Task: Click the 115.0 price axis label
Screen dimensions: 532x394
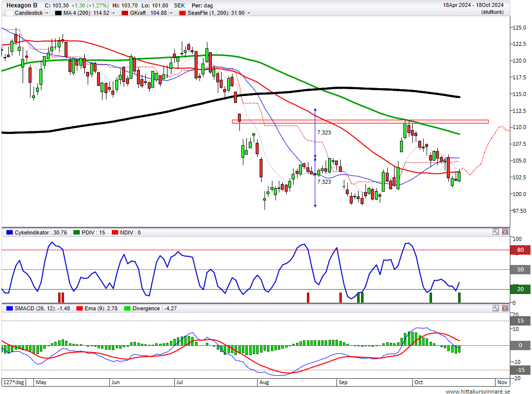Action: click(520, 94)
